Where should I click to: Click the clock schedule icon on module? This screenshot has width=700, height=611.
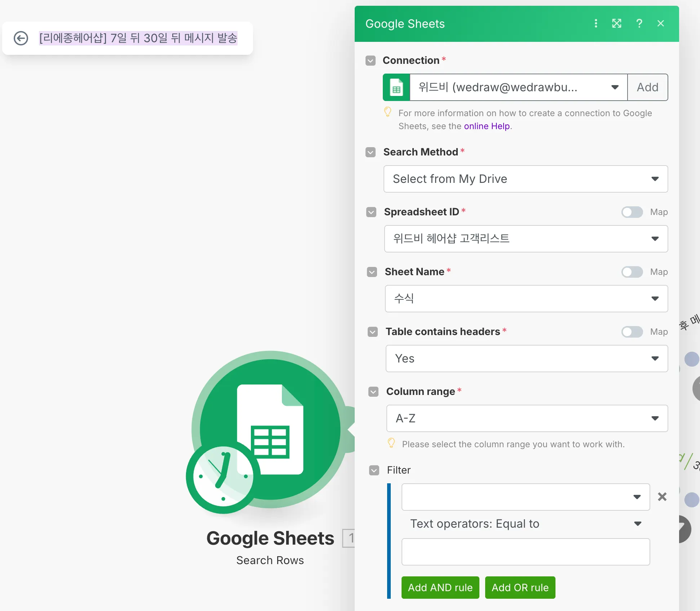point(223,478)
